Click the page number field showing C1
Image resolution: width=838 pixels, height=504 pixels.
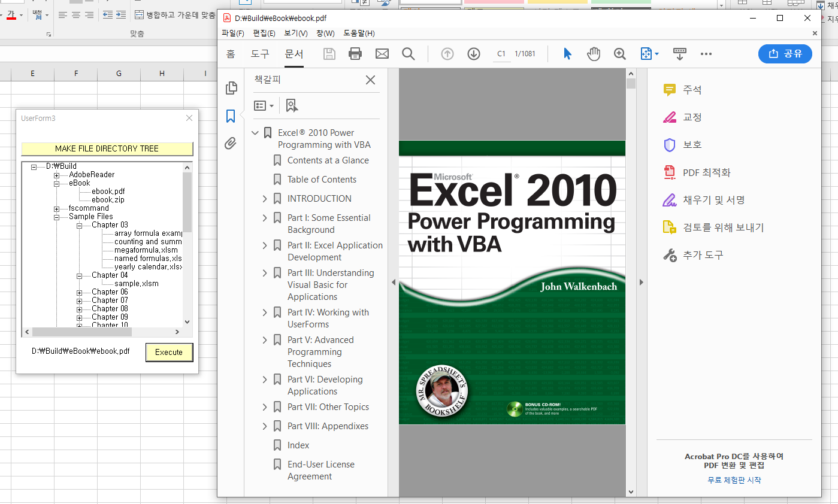click(x=501, y=54)
